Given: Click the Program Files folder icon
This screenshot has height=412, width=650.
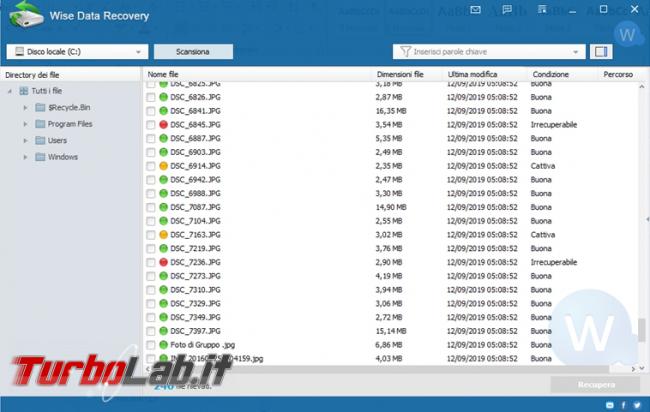Looking at the screenshot, I should (x=40, y=124).
